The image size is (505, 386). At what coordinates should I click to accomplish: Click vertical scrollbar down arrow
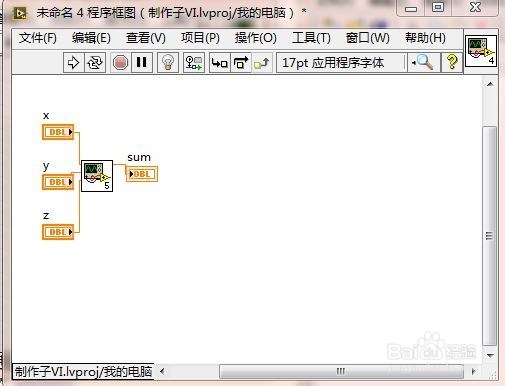(490, 355)
